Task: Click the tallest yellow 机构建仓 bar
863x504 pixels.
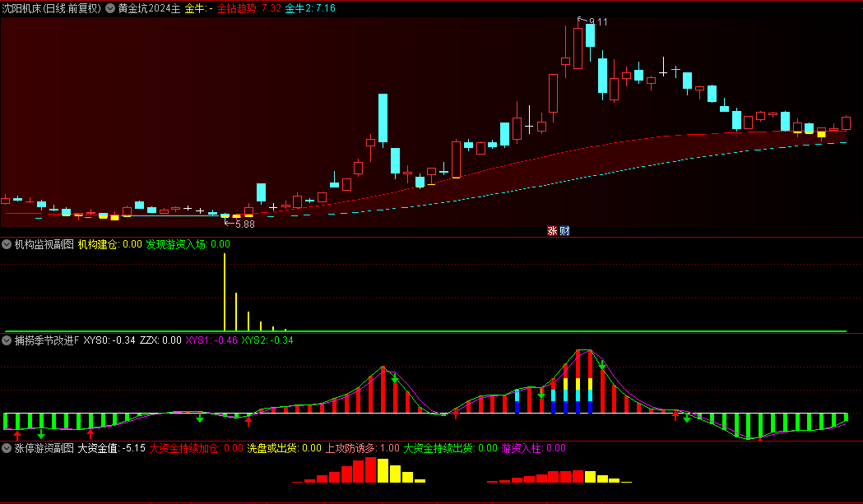Action: click(x=225, y=292)
